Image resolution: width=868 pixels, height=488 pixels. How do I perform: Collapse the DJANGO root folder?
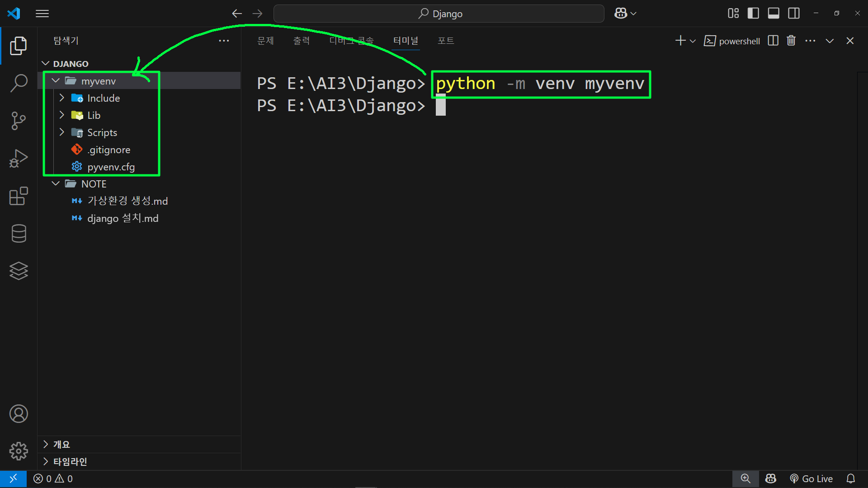(46, 64)
